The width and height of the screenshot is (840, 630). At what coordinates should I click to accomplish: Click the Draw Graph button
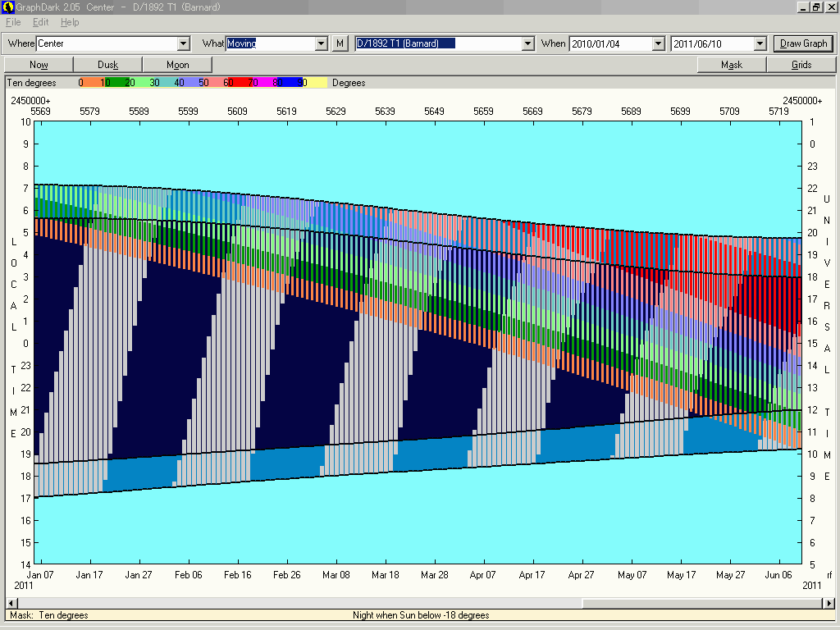(803, 43)
